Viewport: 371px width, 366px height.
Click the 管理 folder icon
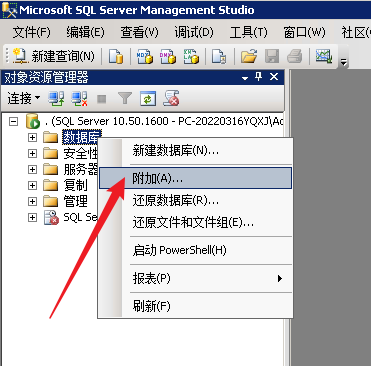click(x=51, y=201)
